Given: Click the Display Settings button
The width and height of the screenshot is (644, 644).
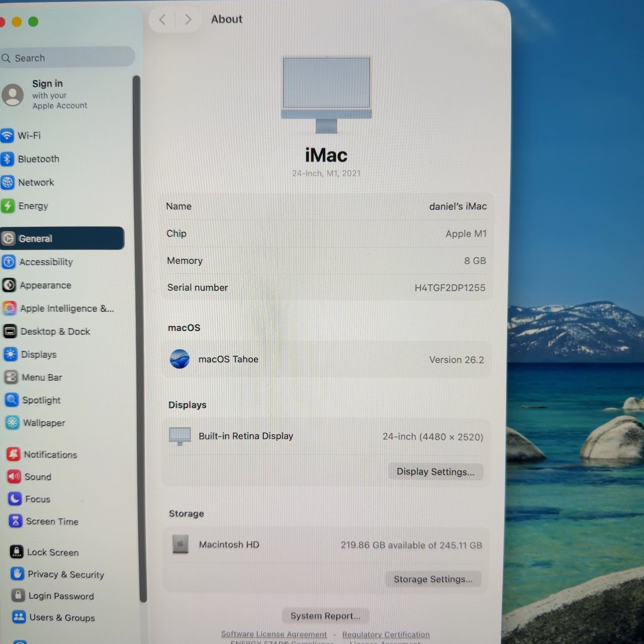Looking at the screenshot, I should pos(435,471).
